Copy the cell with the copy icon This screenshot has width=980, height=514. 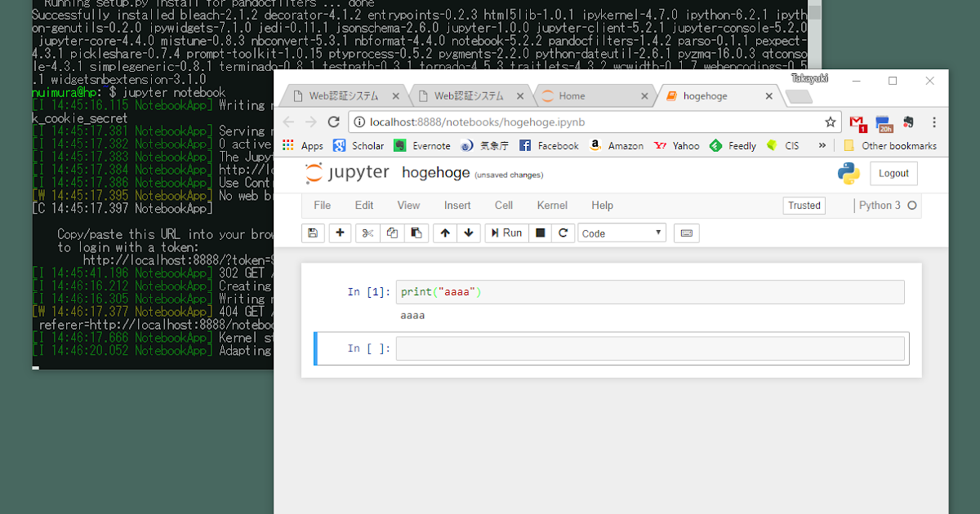[392, 233]
